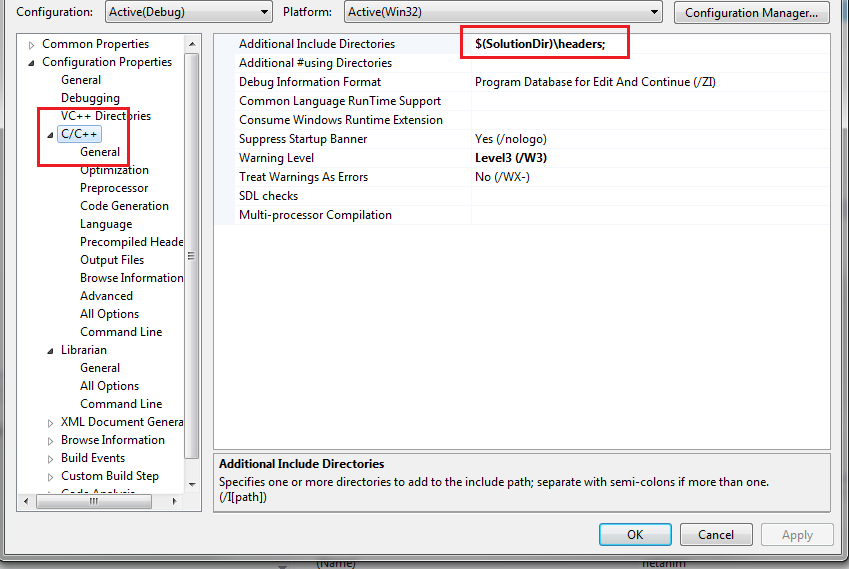
Task: Select the Multi-processor Compilation row
Action: tap(522, 214)
